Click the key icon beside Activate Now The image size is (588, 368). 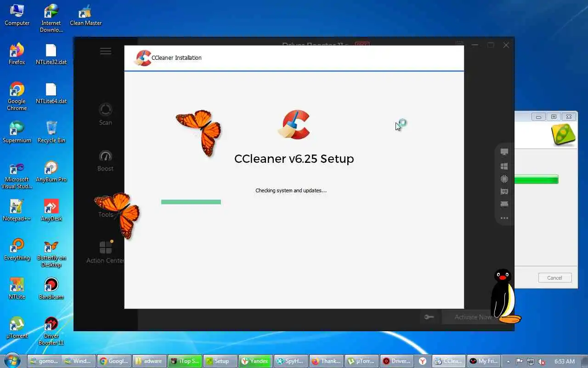click(429, 317)
